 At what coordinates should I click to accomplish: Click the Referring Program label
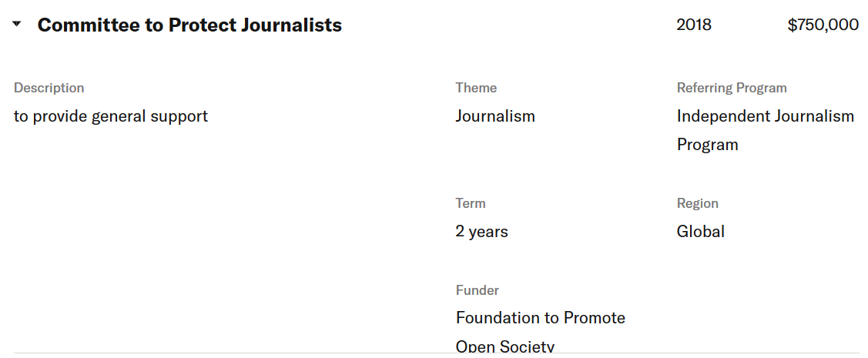pos(731,88)
